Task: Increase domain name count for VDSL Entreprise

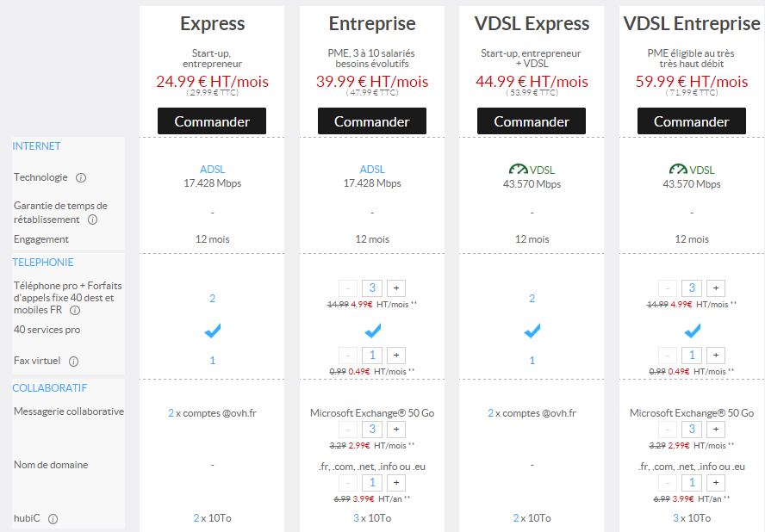Action: point(716,482)
